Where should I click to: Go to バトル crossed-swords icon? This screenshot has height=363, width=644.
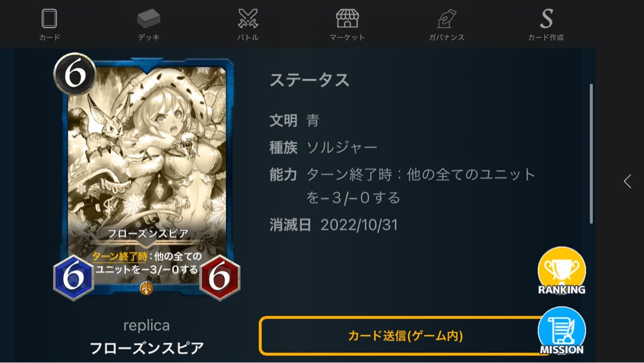(248, 19)
